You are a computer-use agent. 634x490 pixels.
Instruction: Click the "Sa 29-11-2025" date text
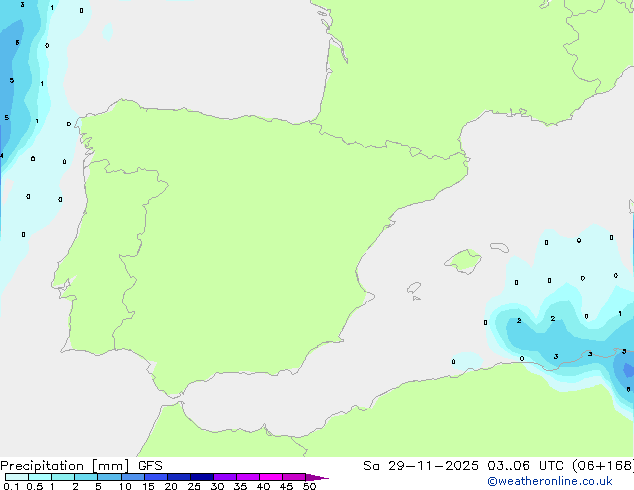(x=421, y=466)
